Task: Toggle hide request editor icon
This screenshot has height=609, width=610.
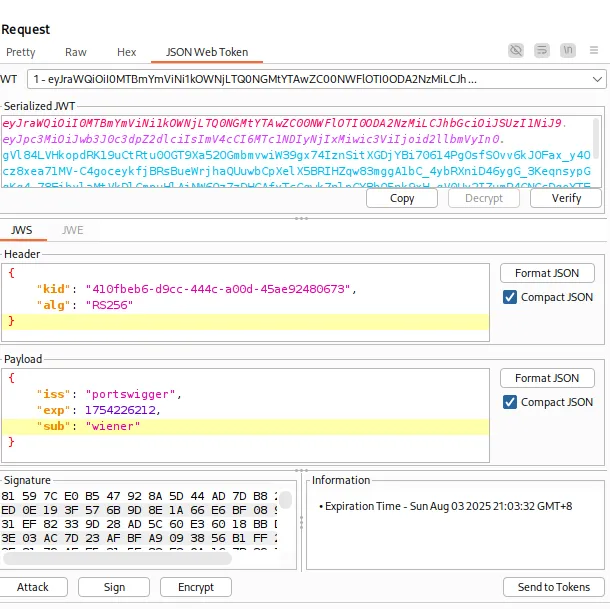Action: pyautogui.click(x=516, y=51)
